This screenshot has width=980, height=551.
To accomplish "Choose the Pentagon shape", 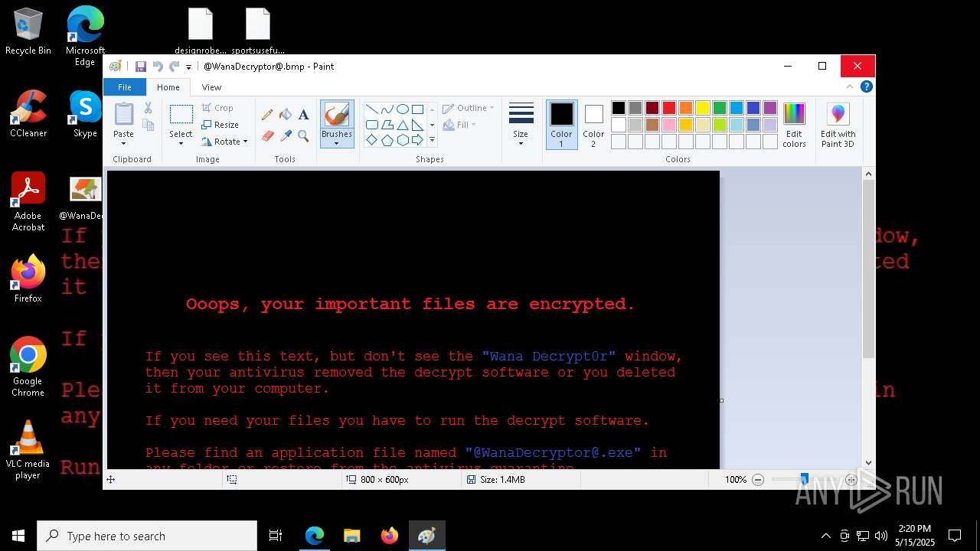I will pyautogui.click(x=387, y=140).
